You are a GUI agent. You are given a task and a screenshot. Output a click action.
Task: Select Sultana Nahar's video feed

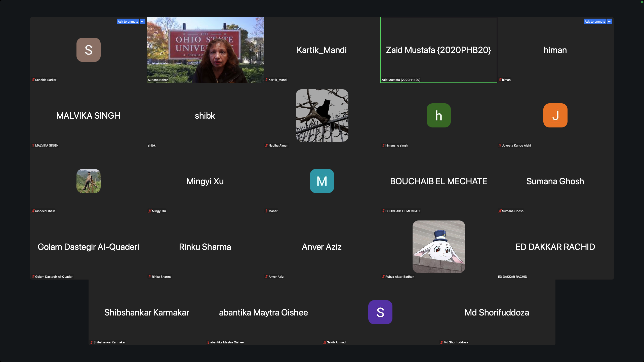tap(205, 50)
